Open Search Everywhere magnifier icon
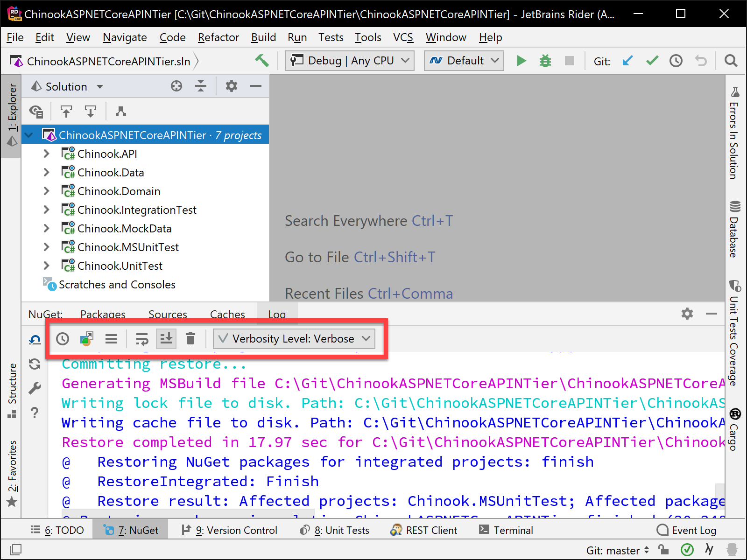 tap(731, 61)
